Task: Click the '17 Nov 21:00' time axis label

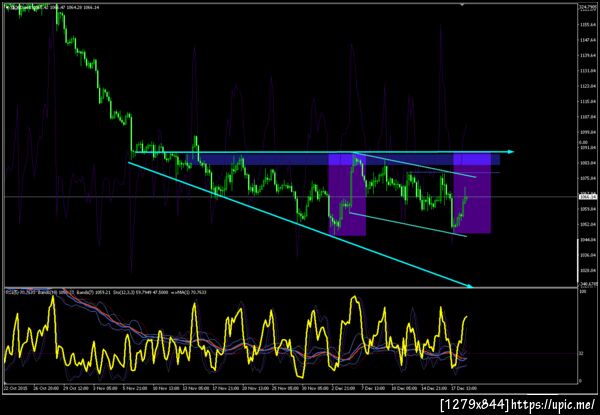Action: coord(228,388)
